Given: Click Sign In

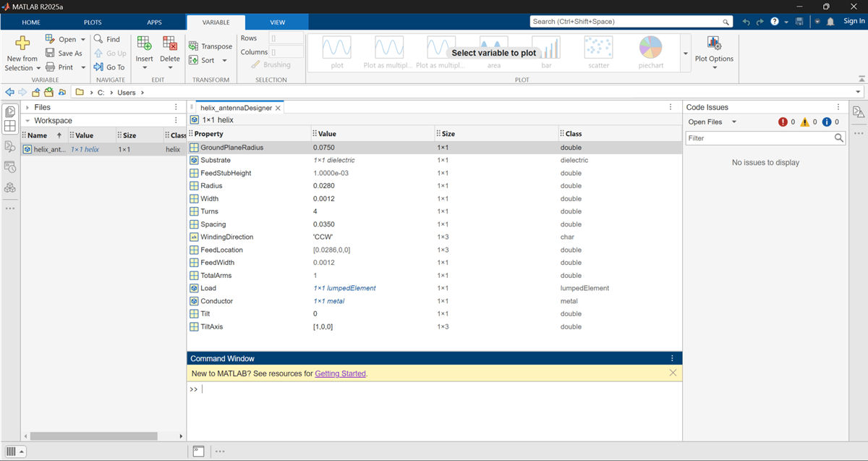Looking at the screenshot, I should (x=854, y=22).
